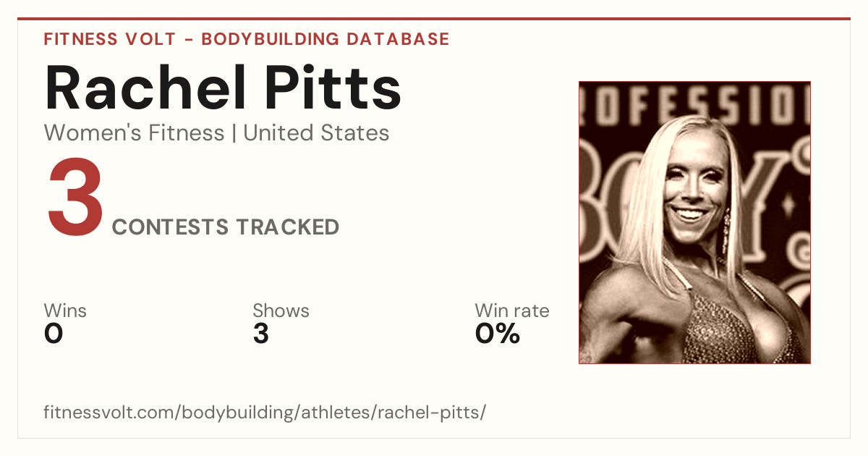Open the athlete photo thumbnail
This screenshot has width=868, height=456.
coord(694,222)
